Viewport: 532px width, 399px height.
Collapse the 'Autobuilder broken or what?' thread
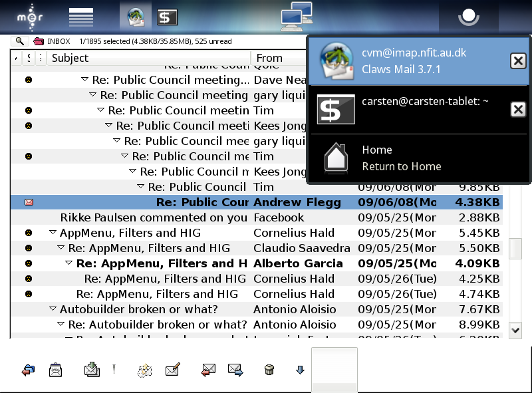click(53, 309)
